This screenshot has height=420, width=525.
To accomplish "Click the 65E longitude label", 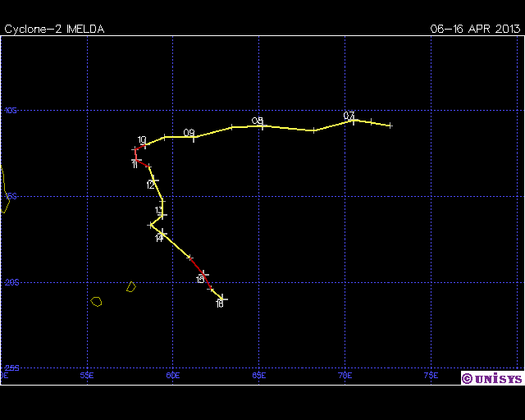I will [x=258, y=376].
